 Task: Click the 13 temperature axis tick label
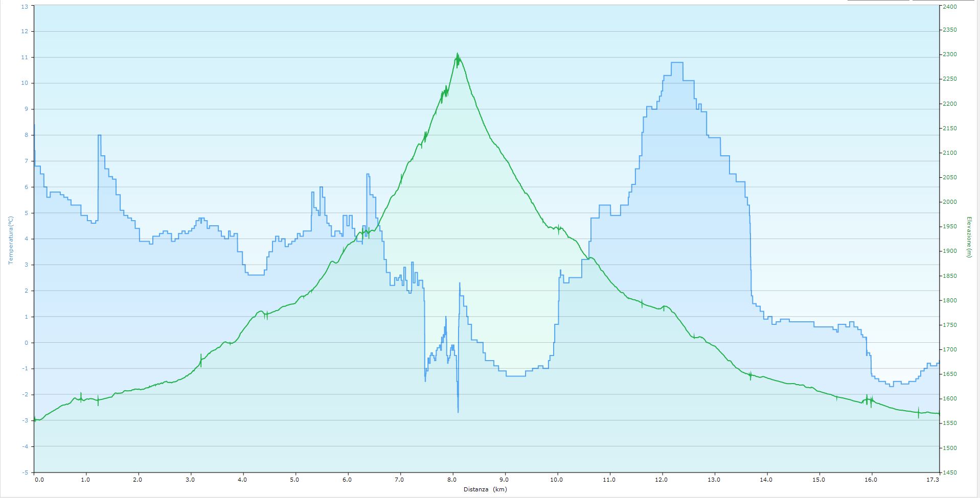[24, 7]
